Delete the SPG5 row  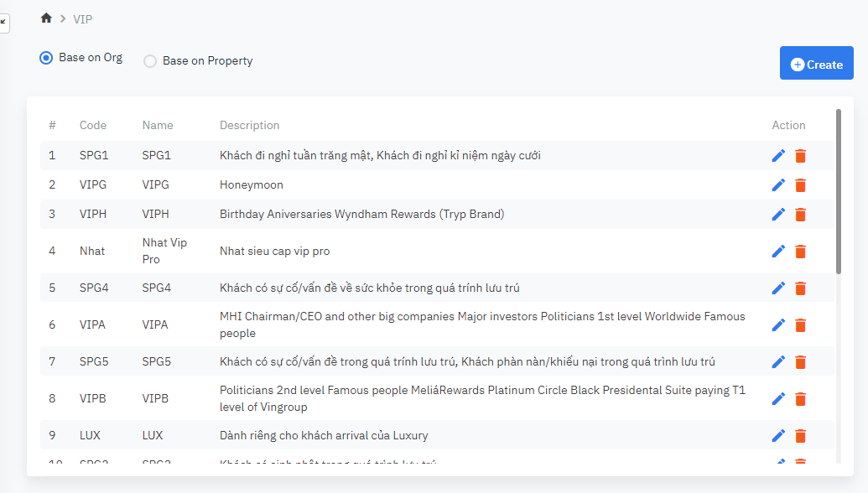coord(801,362)
